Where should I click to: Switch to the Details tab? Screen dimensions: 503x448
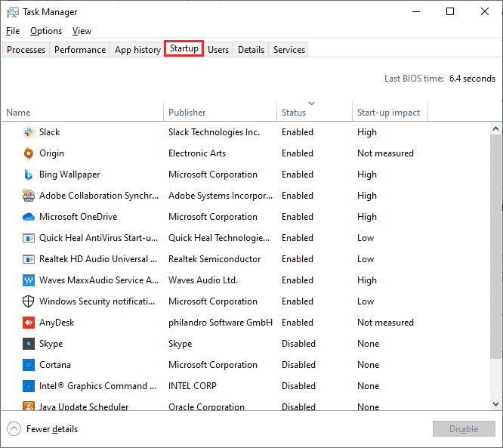pyautogui.click(x=251, y=50)
